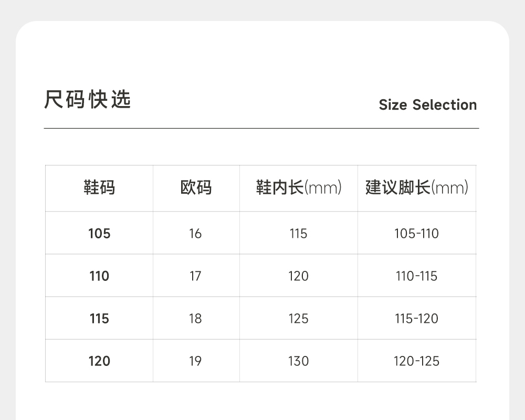Screen dimensions: 525x420
Task: Select shoe size 110 cell
Action: click(x=99, y=276)
